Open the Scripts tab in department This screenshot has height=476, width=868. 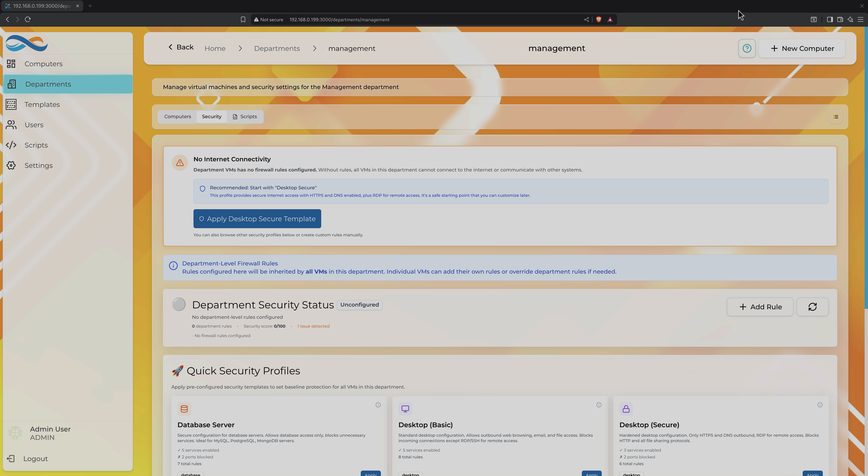[x=245, y=117]
